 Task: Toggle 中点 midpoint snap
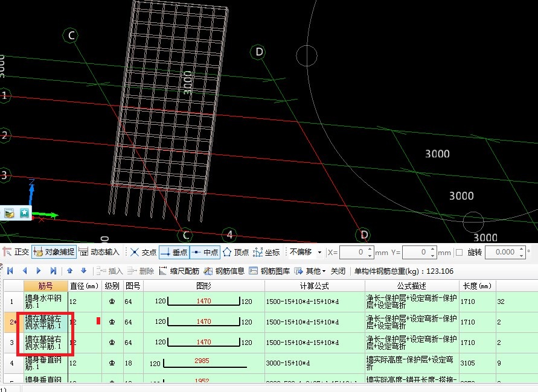(x=205, y=253)
